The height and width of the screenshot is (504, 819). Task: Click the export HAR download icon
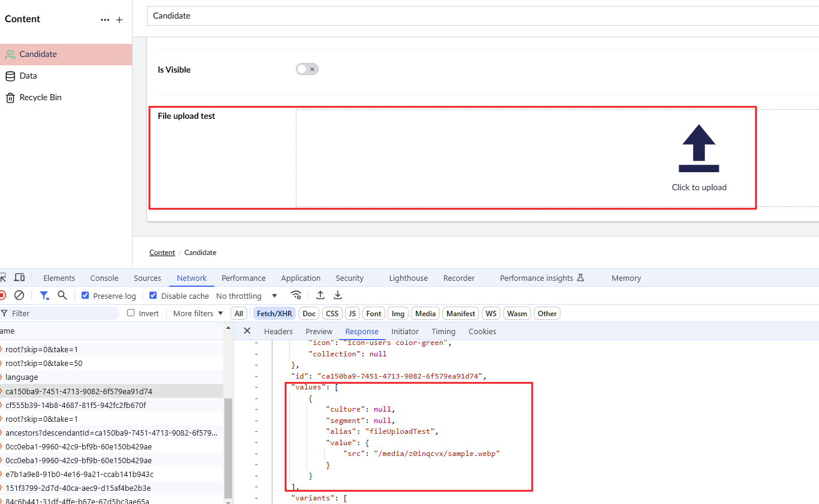pyautogui.click(x=338, y=295)
